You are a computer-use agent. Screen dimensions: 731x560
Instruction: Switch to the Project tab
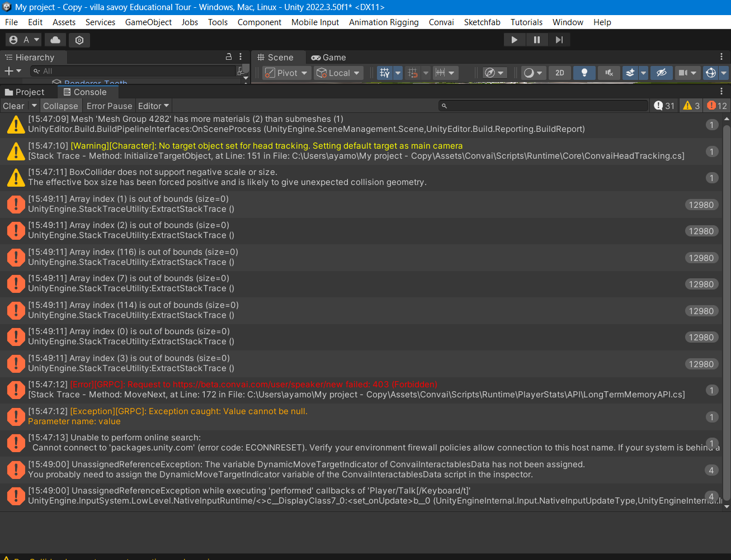(x=25, y=92)
